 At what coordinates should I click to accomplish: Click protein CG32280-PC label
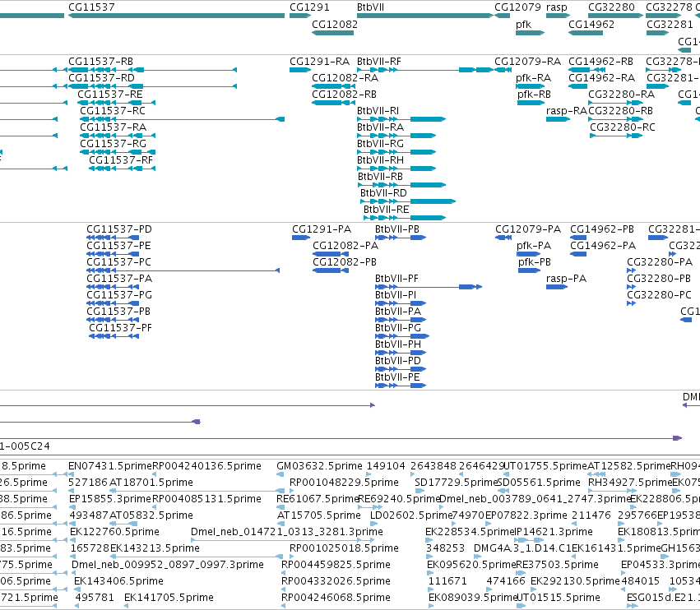[659, 295]
